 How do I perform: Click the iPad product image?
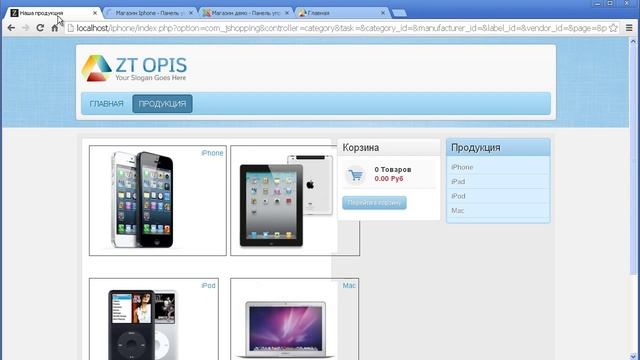click(x=286, y=200)
